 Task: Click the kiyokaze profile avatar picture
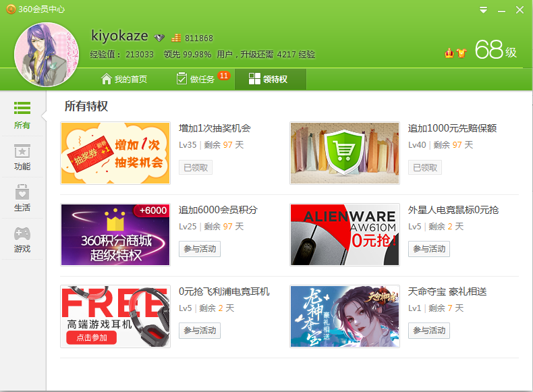(x=47, y=55)
